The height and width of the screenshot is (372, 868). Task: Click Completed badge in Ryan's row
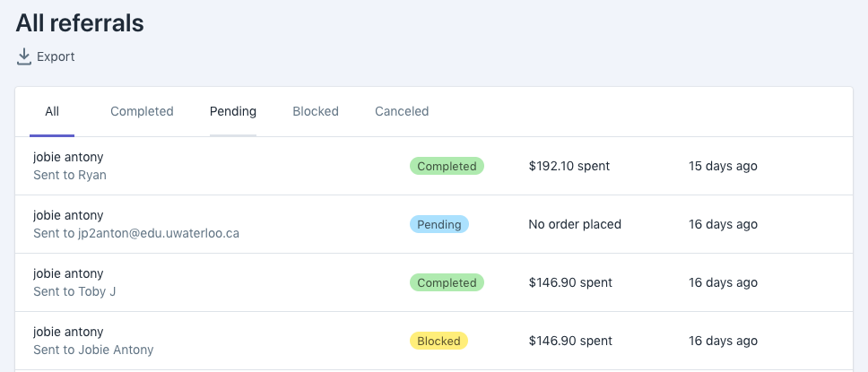447,166
